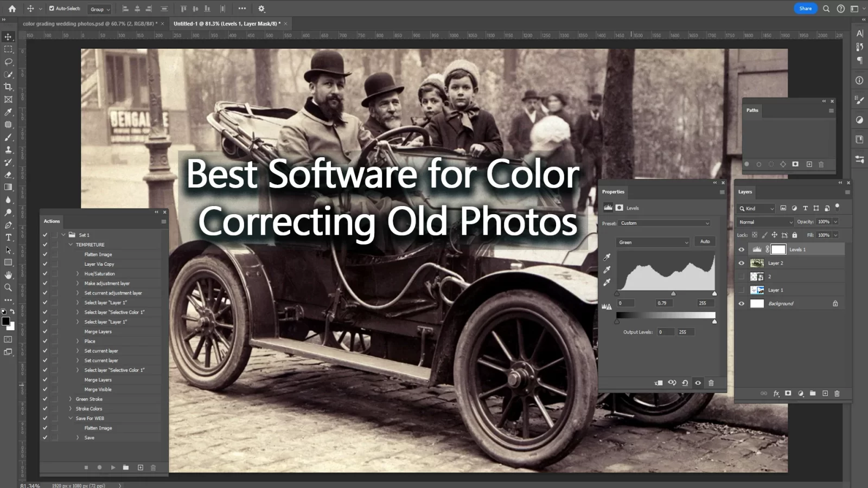The image size is (868, 488).
Task: Add a layer style with the fx icon
Action: tap(776, 394)
